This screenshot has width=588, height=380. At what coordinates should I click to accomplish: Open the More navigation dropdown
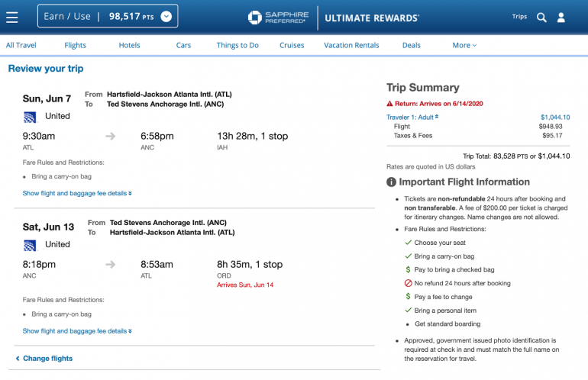pyautogui.click(x=464, y=45)
